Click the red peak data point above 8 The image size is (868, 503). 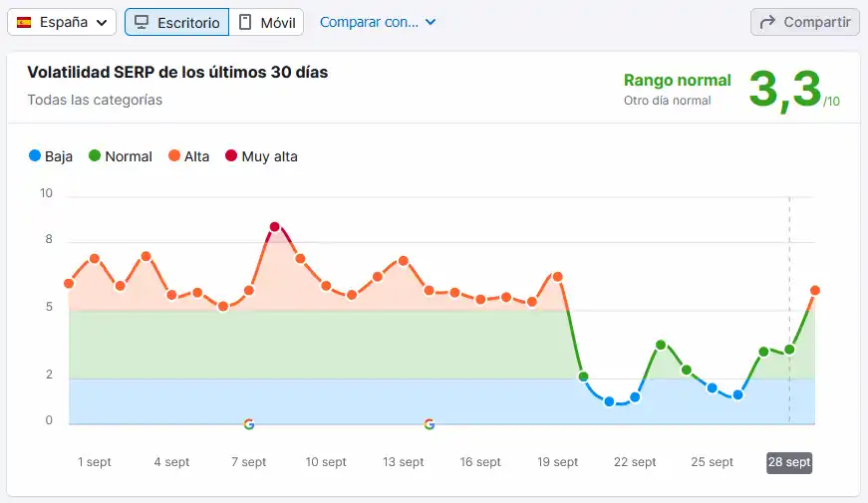(274, 227)
